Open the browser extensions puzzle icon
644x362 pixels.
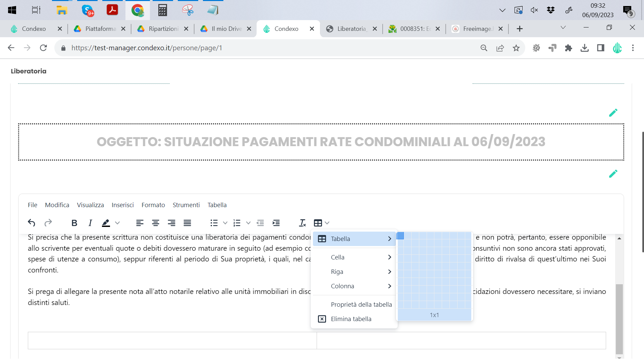click(x=569, y=48)
